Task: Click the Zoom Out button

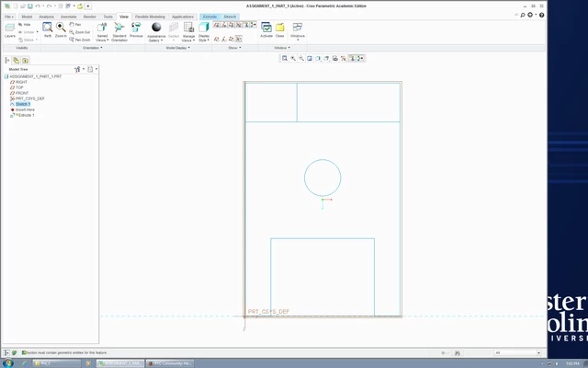Action: (80, 32)
